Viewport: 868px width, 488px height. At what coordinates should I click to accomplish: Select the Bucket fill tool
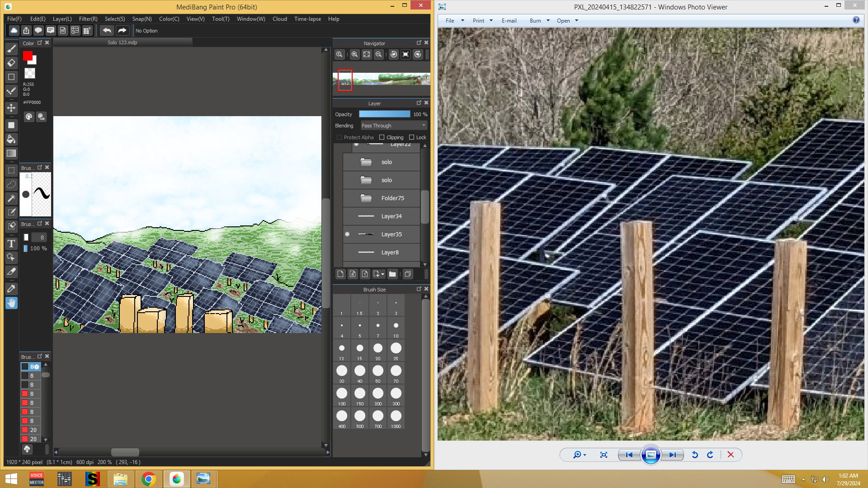(11, 139)
